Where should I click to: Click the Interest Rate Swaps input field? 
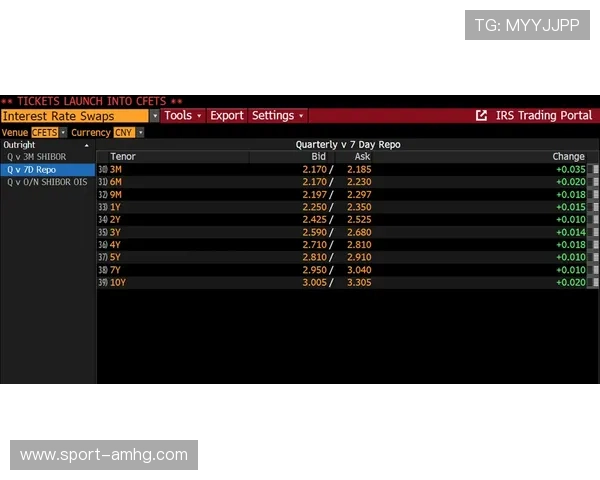click(x=73, y=116)
